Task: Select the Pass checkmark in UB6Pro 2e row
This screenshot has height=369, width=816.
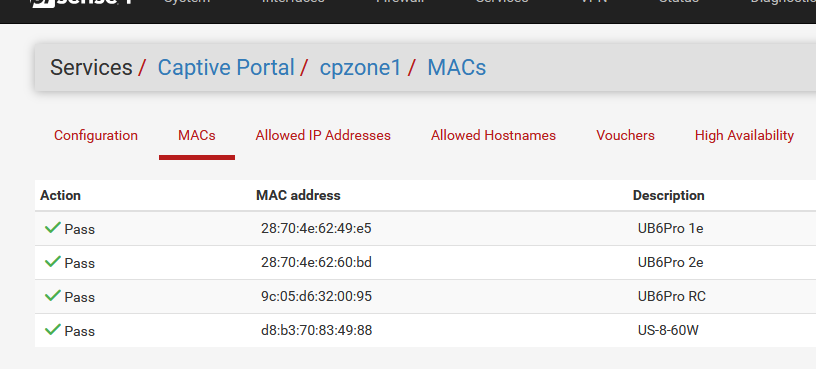Action: coord(53,261)
